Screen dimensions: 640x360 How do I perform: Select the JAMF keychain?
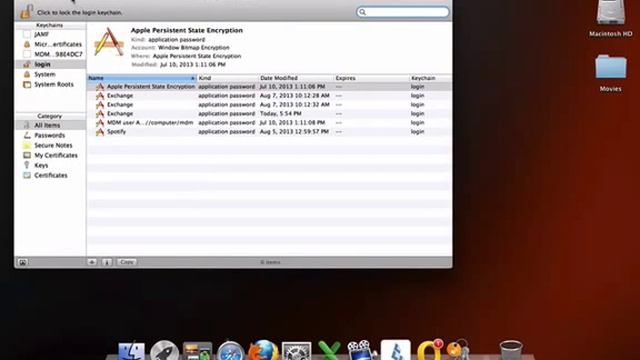click(x=41, y=34)
